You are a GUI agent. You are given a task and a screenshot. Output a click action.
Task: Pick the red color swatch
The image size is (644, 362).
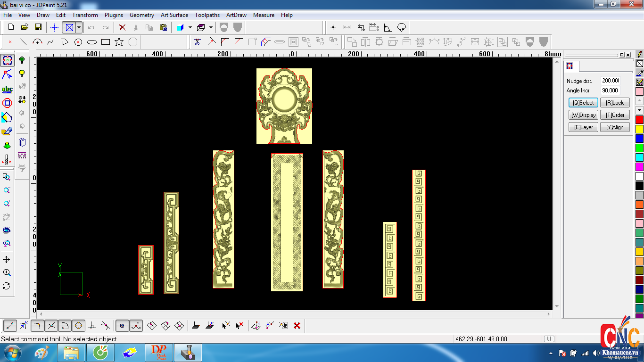[x=639, y=120]
